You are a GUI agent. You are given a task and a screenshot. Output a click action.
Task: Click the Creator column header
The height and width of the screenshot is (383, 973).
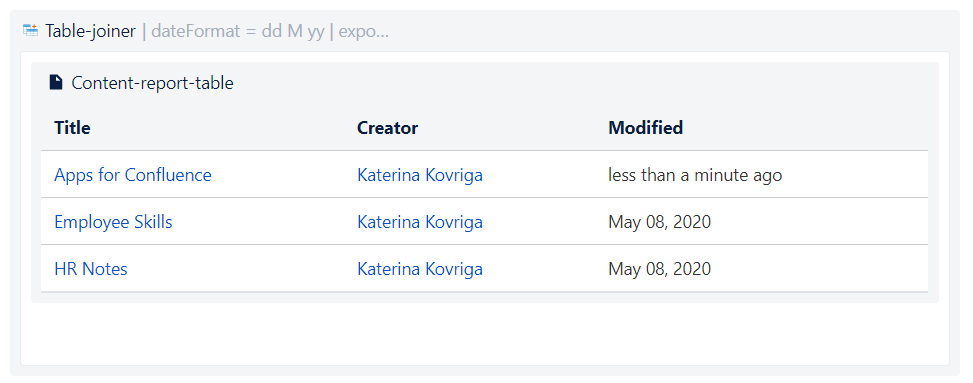point(387,127)
